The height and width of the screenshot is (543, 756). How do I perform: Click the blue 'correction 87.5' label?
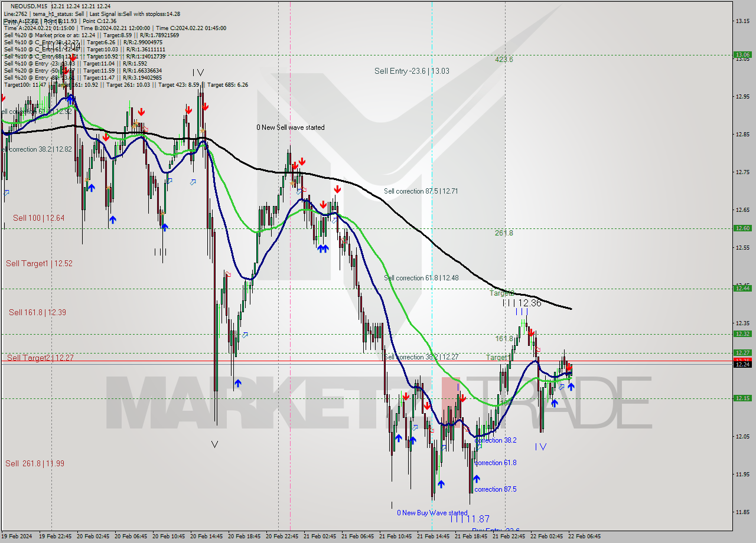point(495,489)
